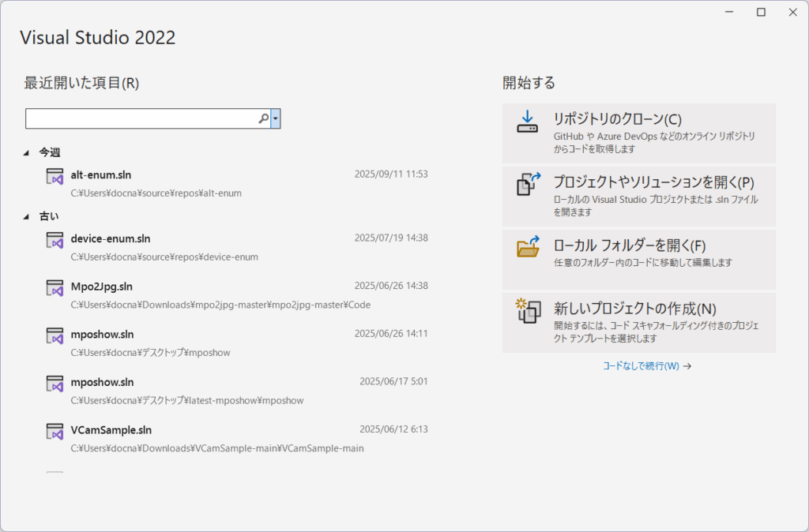
Task: Click the alt-enum.sln solution icon
Action: click(55, 176)
